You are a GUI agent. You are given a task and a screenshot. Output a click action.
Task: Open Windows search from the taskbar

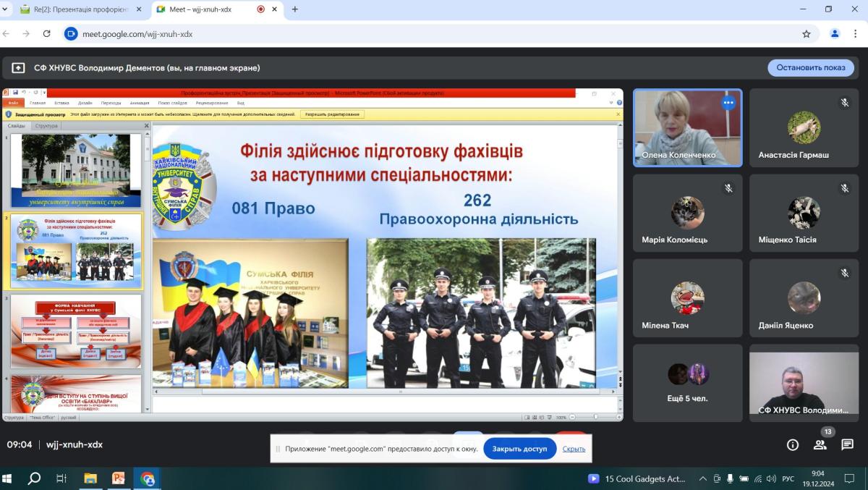tap(34, 478)
